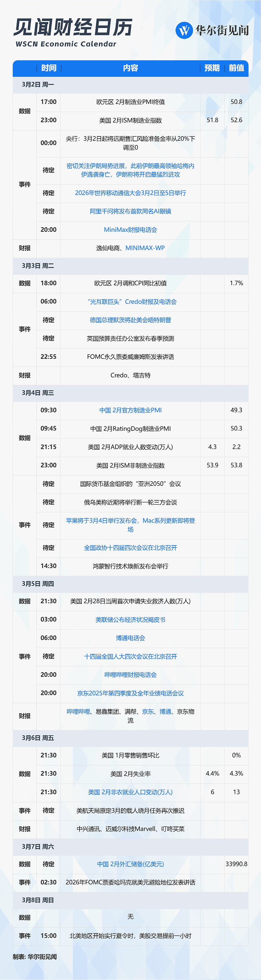Viewport: 261px width, 980px height.
Task: Open the 美联储公布经济状况褐皮书 link
Action: click(x=130, y=620)
